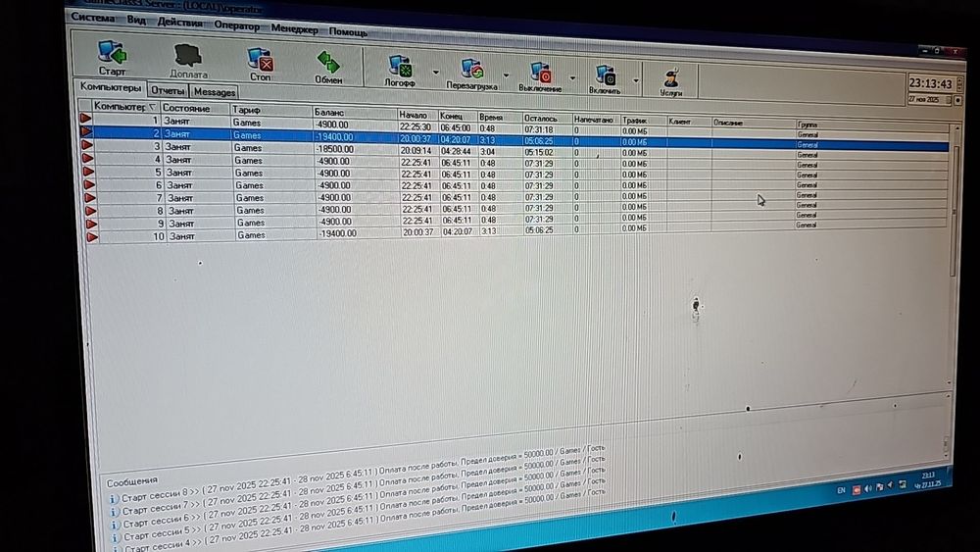Open the Оператор menu
980x552 pixels.
[x=236, y=25]
